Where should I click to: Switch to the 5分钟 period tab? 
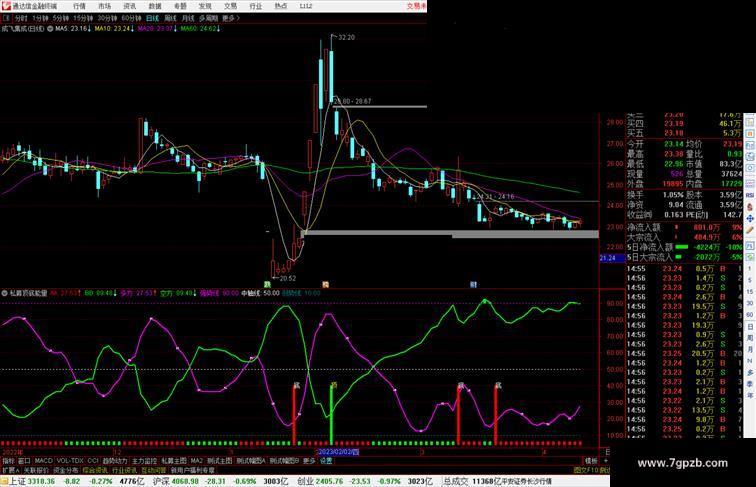(61, 18)
